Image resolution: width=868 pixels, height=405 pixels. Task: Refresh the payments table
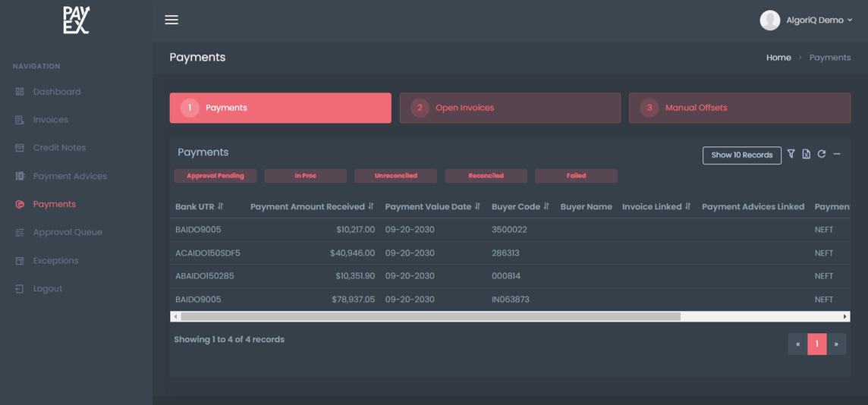click(822, 154)
